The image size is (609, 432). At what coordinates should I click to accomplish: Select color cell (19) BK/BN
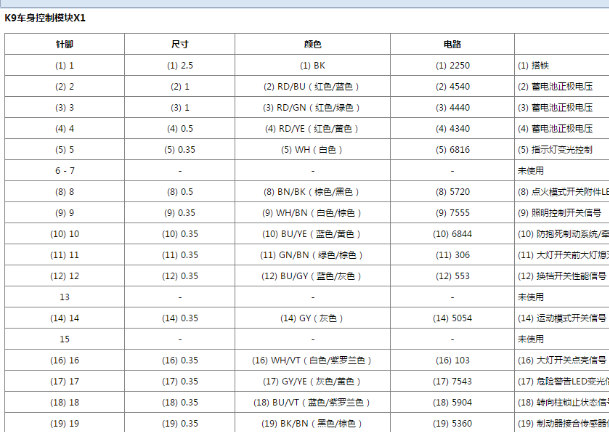[x=312, y=423]
